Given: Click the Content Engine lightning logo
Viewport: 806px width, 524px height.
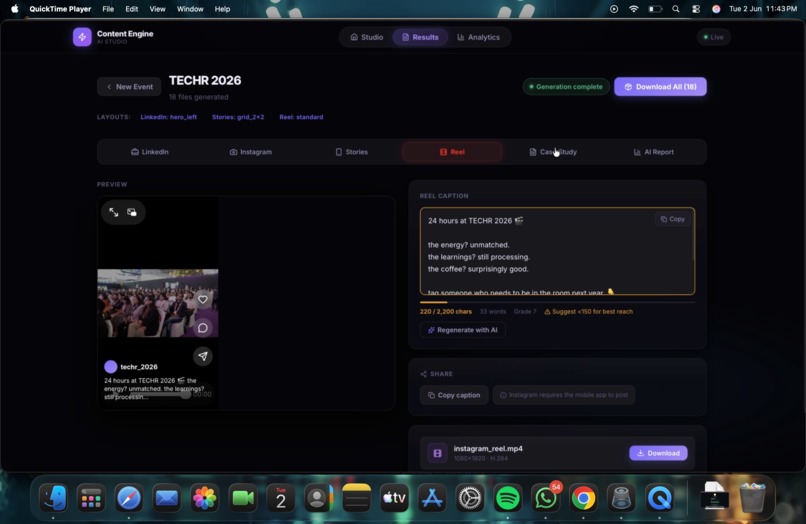Looking at the screenshot, I should click(x=82, y=37).
